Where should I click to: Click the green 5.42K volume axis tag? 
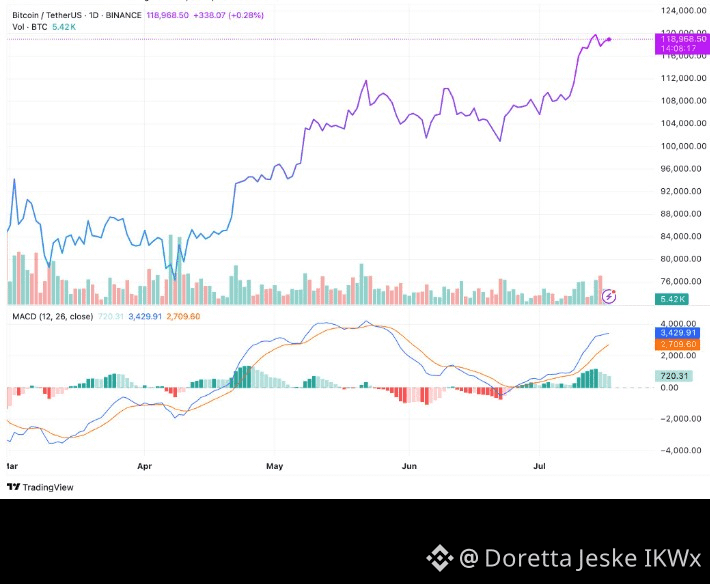(672, 299)
